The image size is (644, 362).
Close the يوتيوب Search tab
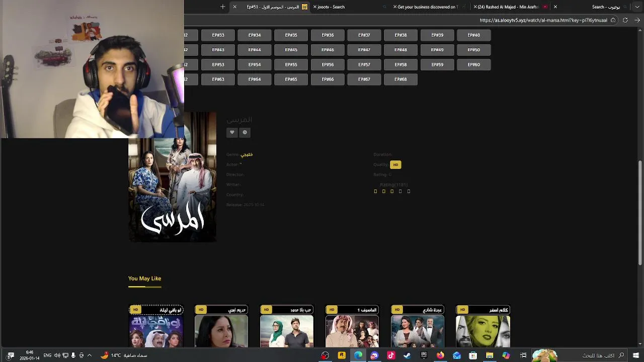(x=555, y=7)
